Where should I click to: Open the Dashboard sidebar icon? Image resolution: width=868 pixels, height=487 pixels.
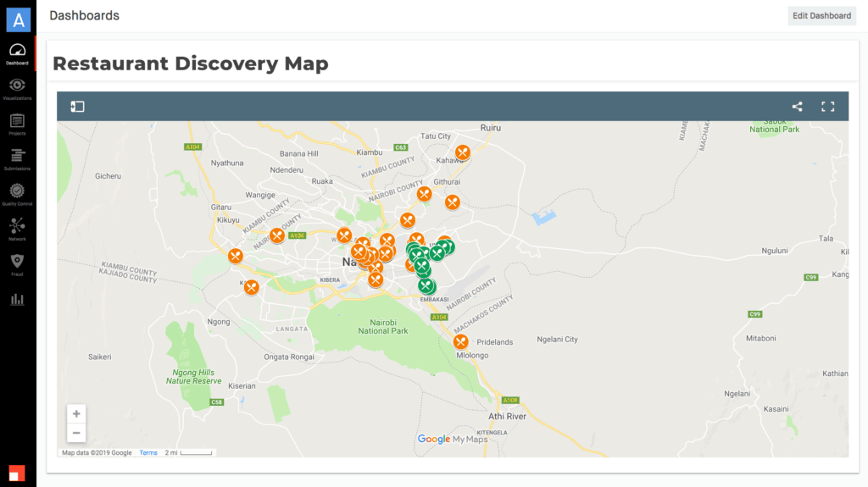coord(17,53)
